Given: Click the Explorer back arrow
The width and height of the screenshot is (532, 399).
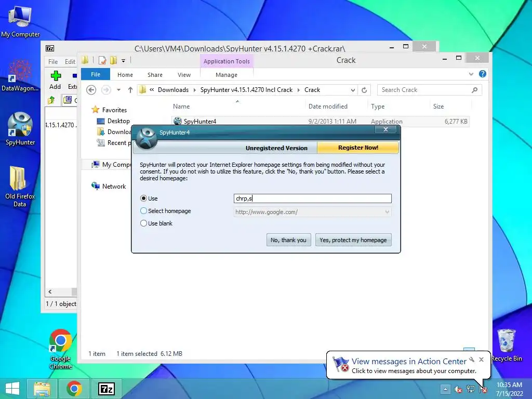Looking at the screenshot, I should pos(91,90).
